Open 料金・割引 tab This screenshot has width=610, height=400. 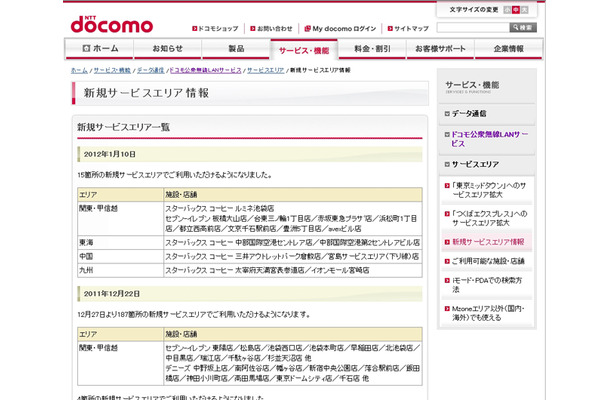[x=372, y=49]
